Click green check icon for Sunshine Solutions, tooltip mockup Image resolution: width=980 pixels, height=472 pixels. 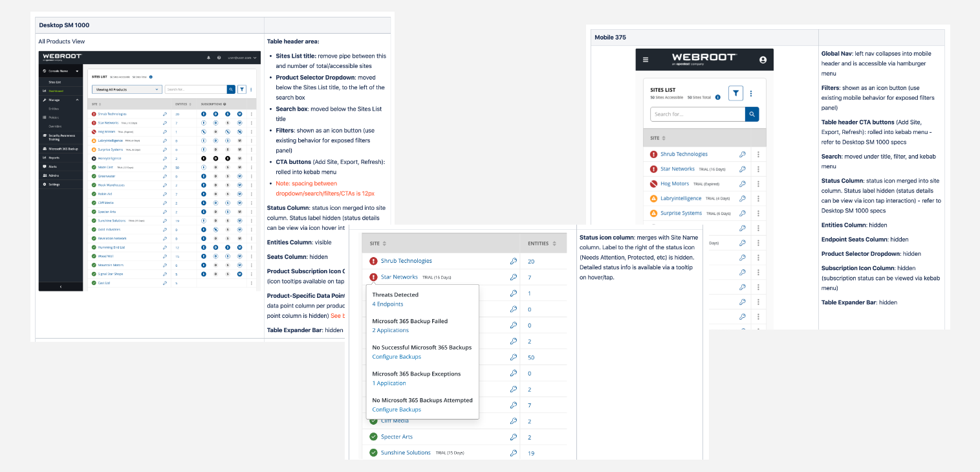coord(373,453)
